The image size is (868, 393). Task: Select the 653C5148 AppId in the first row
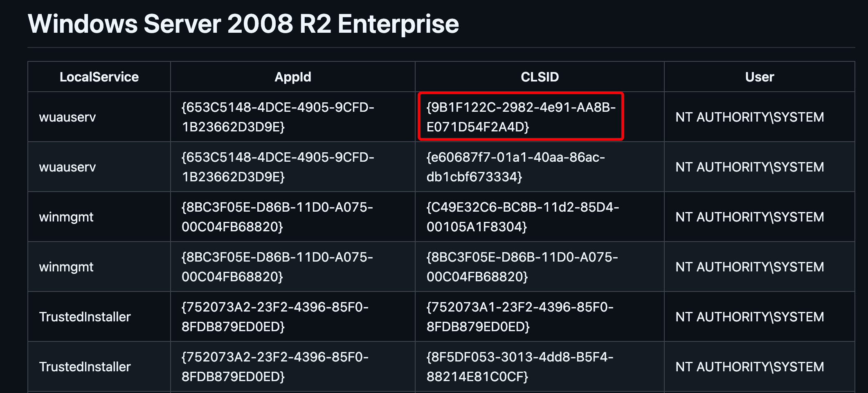[x=278, y=117]
